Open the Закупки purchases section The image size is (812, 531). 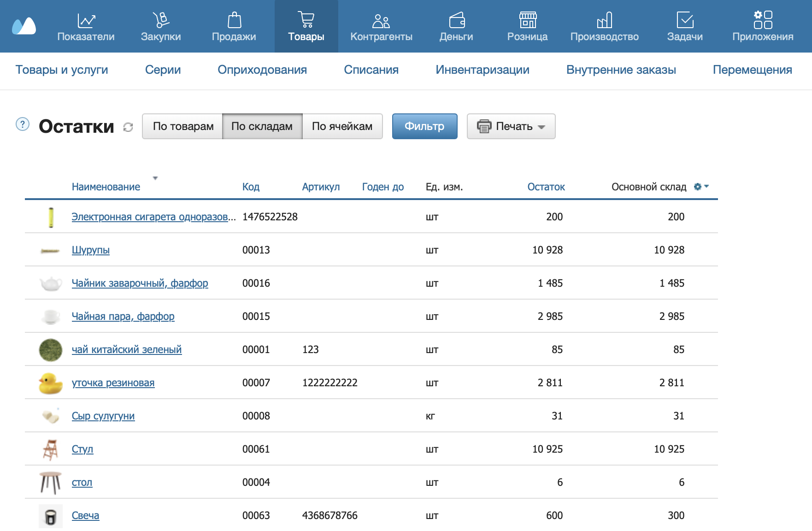click(x=161, y=27)
